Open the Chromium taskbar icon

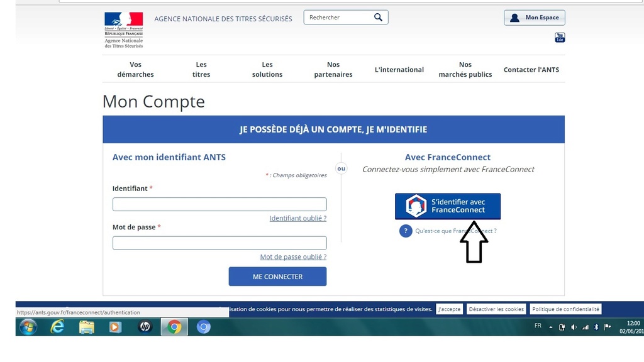203,327
